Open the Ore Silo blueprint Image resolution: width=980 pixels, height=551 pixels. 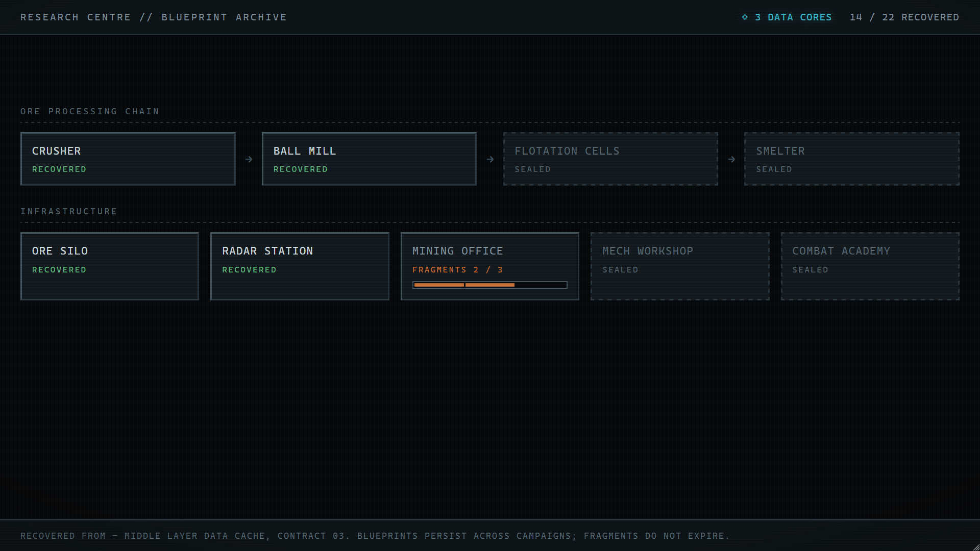(110, 266)
